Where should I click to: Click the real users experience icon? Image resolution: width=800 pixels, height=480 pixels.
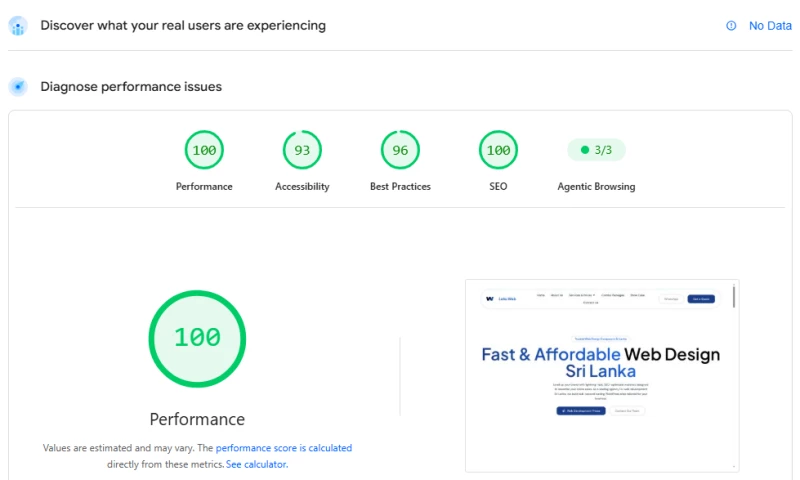click(x=18, y=26)
